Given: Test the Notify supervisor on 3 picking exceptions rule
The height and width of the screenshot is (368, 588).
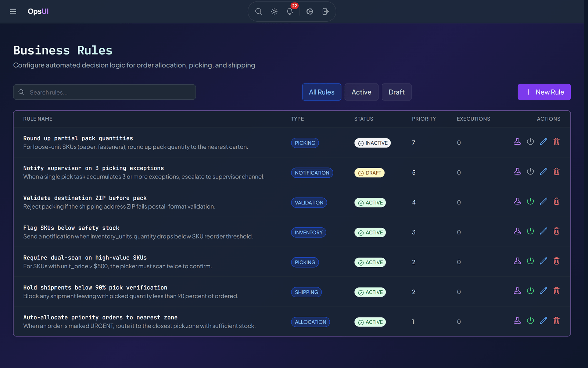Looking at the screenshot, I should 517,171.
